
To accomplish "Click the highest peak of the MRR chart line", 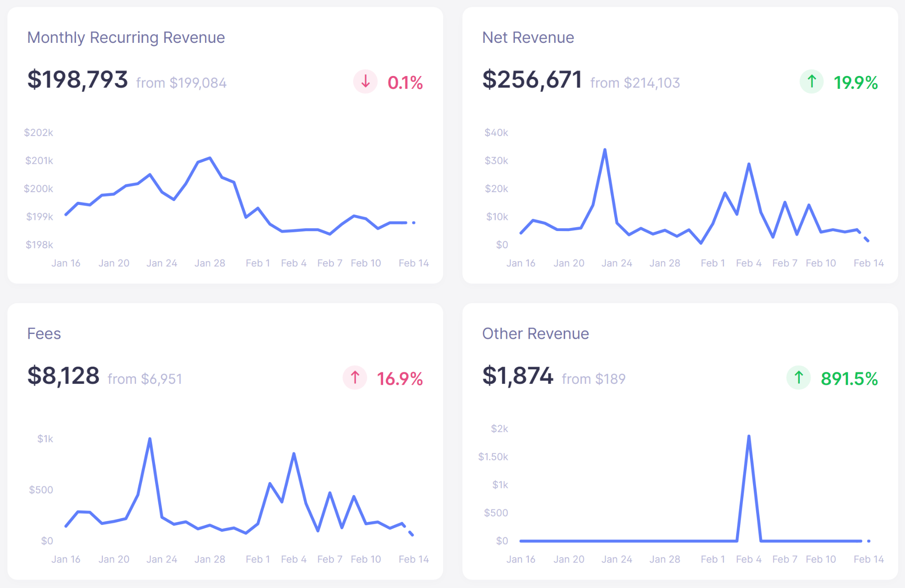I will (210, 158).
